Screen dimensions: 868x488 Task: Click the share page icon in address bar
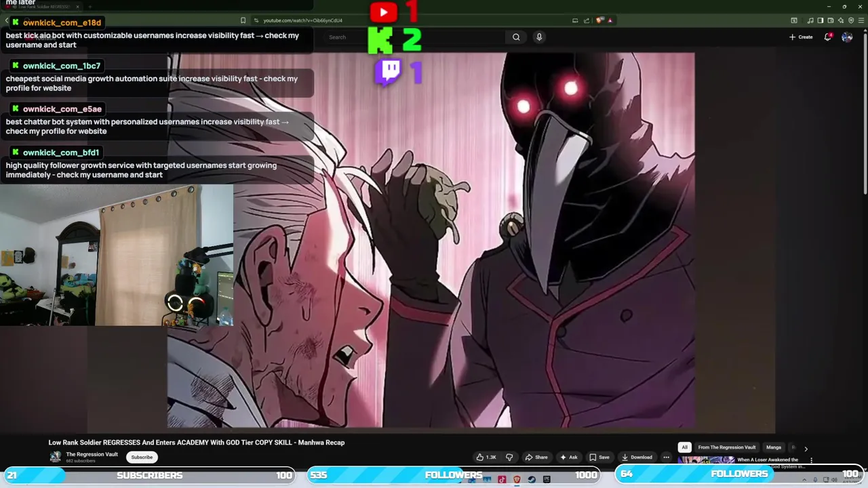(x=587, y=20)
